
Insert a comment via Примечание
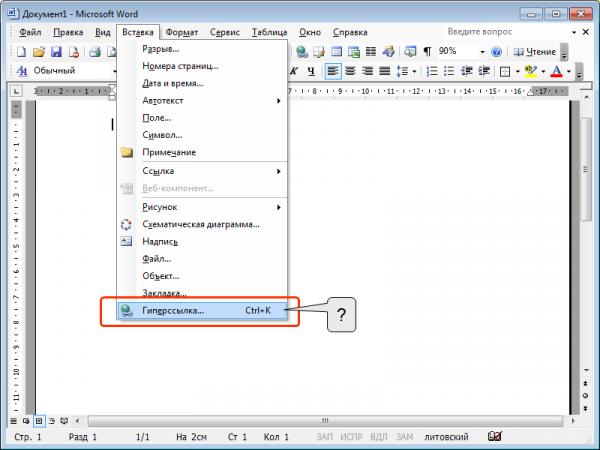202,152
